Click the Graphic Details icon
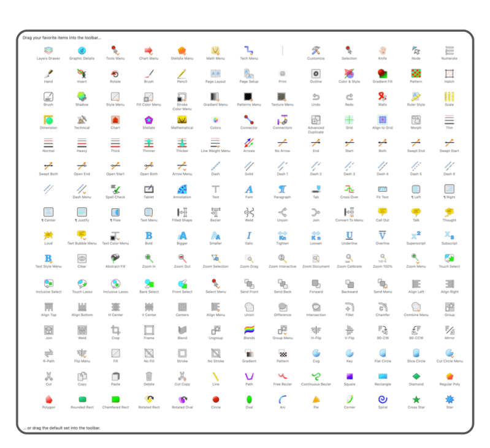The image size is (490, 448). coord(82,51)
